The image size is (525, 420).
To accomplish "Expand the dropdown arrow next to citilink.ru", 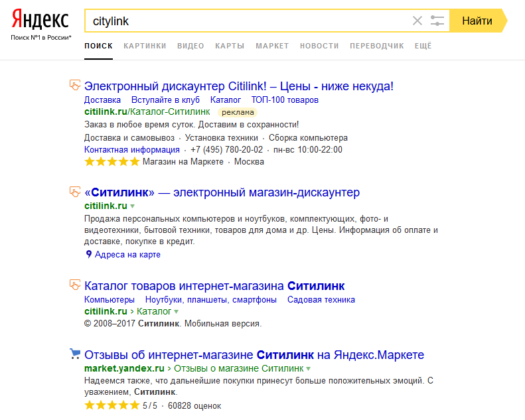I will (132, 206).
